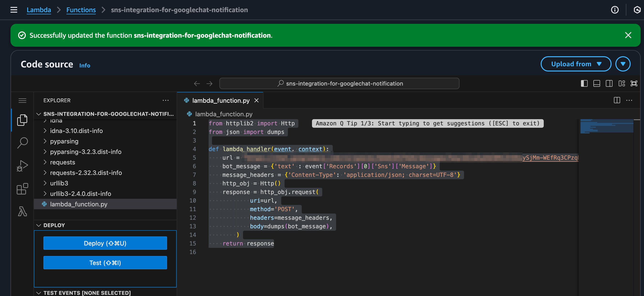Toggle the bottom panel layout icon
This screenshot has height=296, width=644.
click(597, 83)
